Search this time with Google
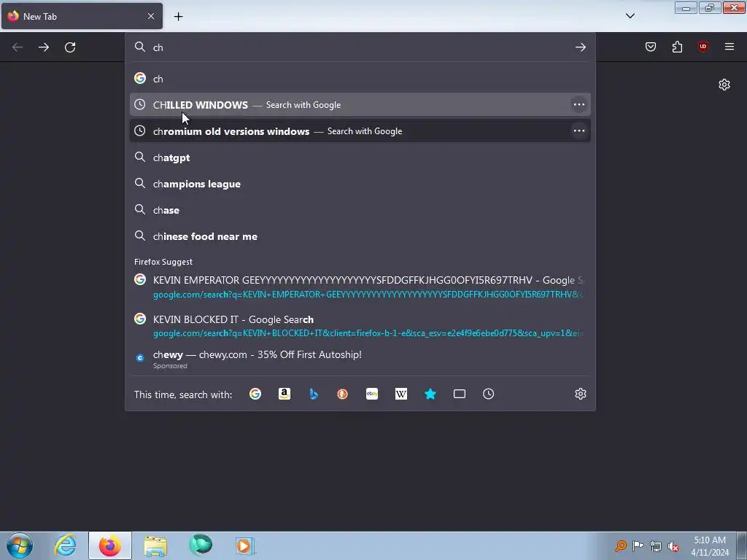Screen dimensions: 747x560 [x=255, y=394]
